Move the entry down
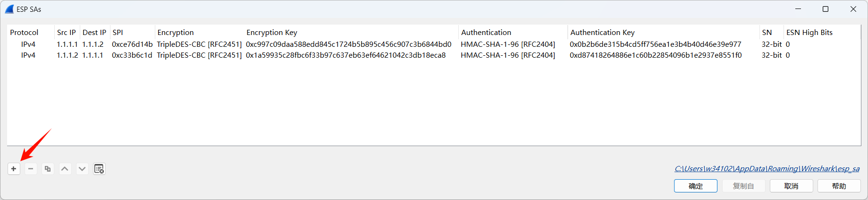Screen dimensions: 868x200 point(82,169)
